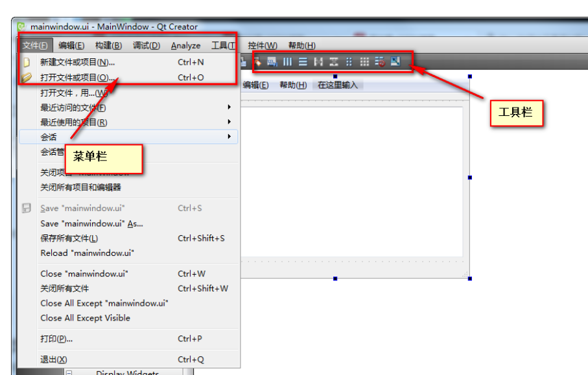
Task: Select 打开文件，用...(W) entry
Action: pyautogui.click(x=128, y=93)
